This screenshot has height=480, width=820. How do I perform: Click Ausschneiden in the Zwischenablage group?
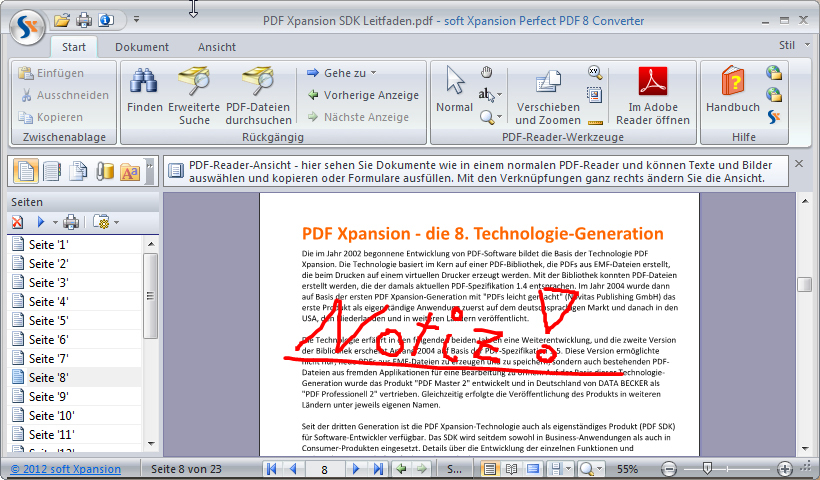pos(64,95)
